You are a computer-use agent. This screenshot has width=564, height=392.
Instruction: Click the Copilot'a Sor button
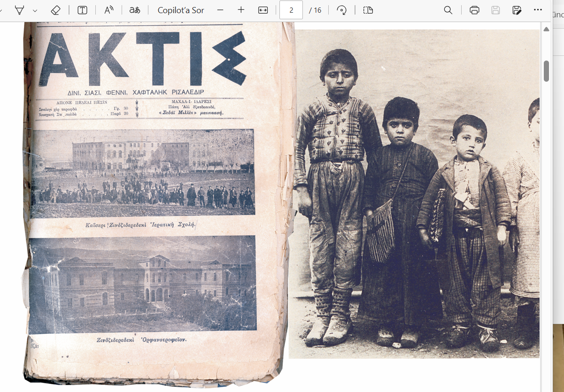(181, 10)
